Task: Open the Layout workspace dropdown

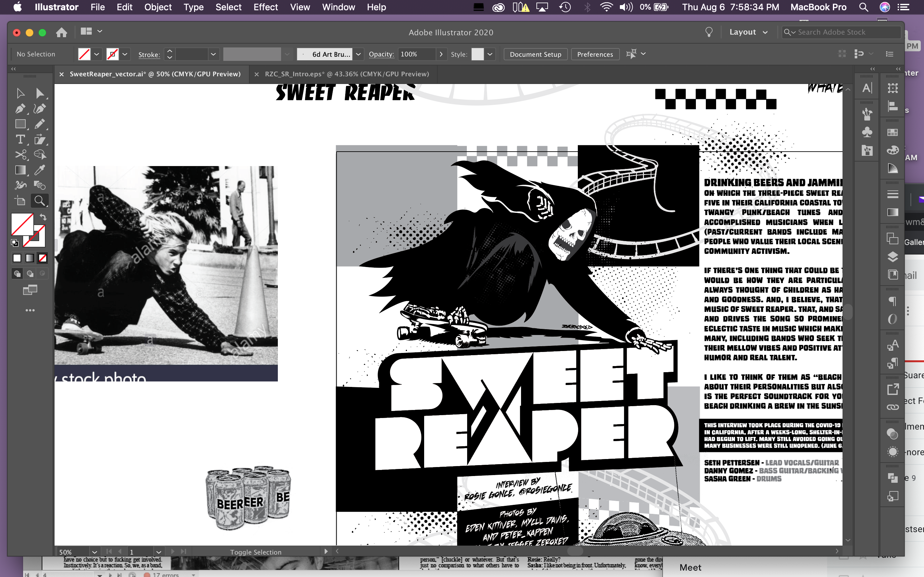Action: (x=749, y=32)
